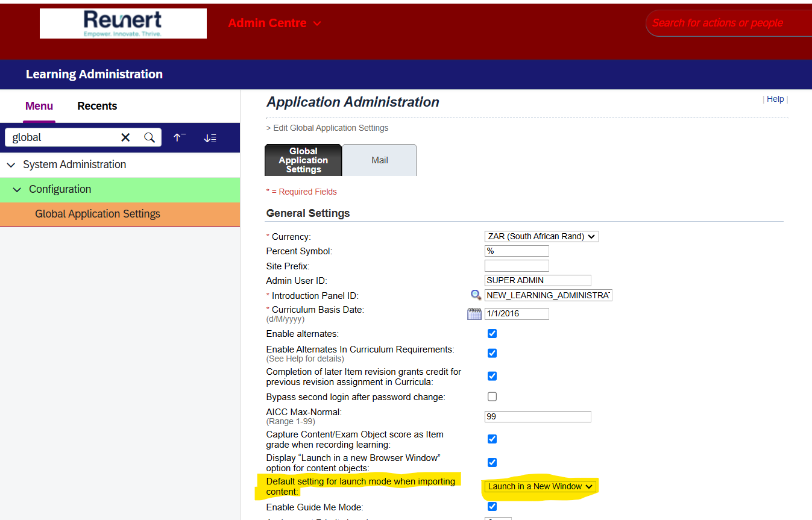812x520 pixels.
Task: Click the Required Fields note
Action: 301,192
